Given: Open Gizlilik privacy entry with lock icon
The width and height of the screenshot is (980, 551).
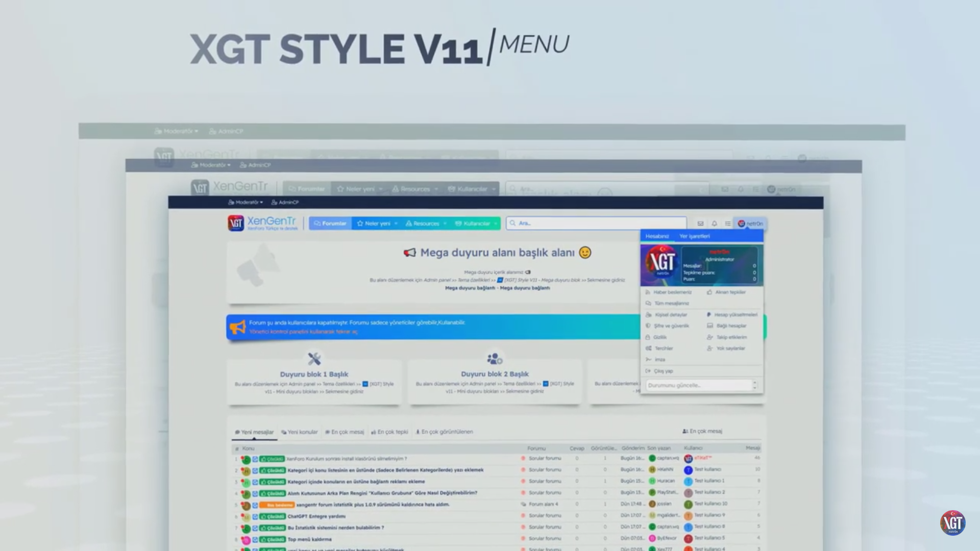Looking at the screenshot, I should (656, 337).
